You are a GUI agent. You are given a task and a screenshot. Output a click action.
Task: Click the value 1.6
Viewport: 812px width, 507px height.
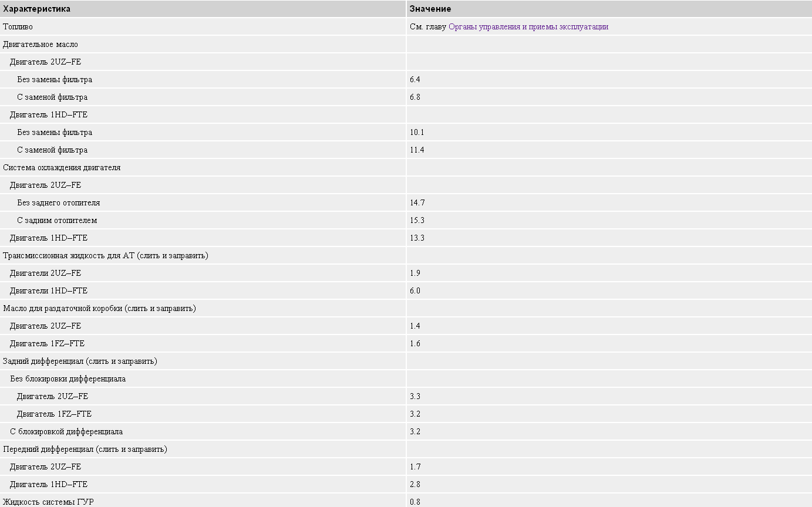pyautogui.click(x=415, y=343)
